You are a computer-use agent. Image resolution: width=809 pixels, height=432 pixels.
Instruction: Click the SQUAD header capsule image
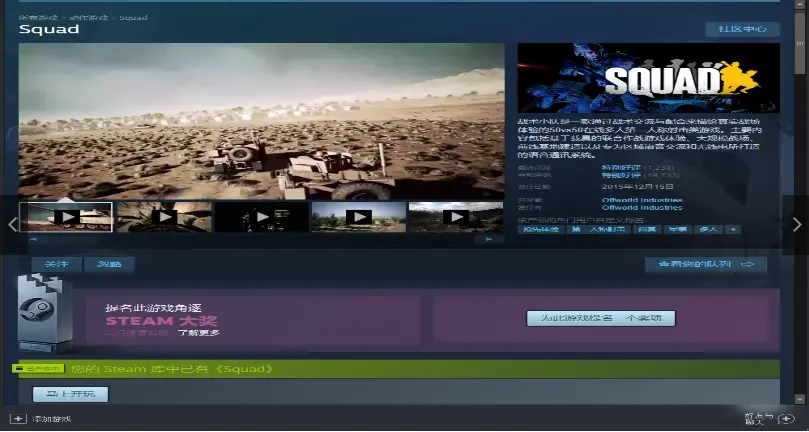649,78
